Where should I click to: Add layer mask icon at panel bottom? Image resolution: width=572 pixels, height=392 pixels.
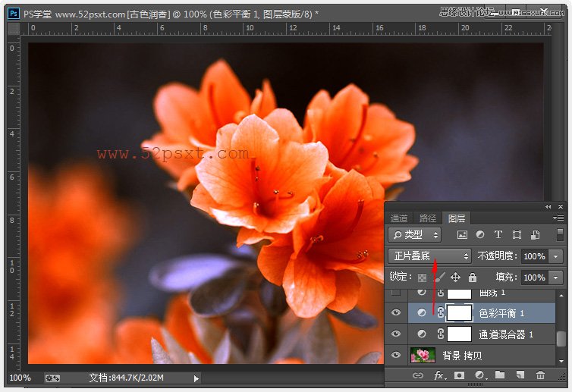pyautogui.click(x=459, y=375)
